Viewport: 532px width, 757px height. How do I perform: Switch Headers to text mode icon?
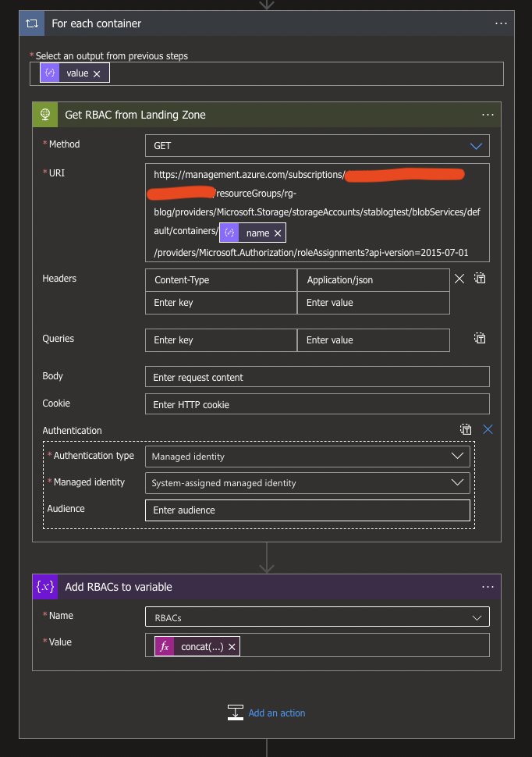[481, 279]
